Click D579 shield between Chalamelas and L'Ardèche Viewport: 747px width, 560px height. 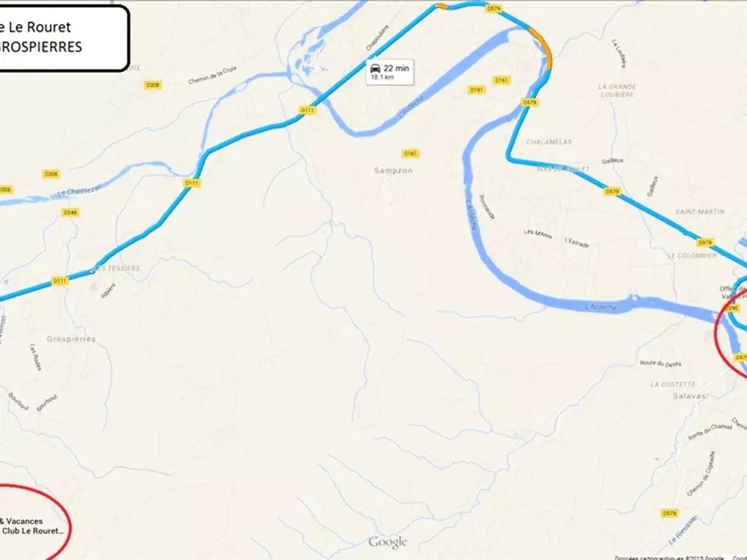point(530,102)
